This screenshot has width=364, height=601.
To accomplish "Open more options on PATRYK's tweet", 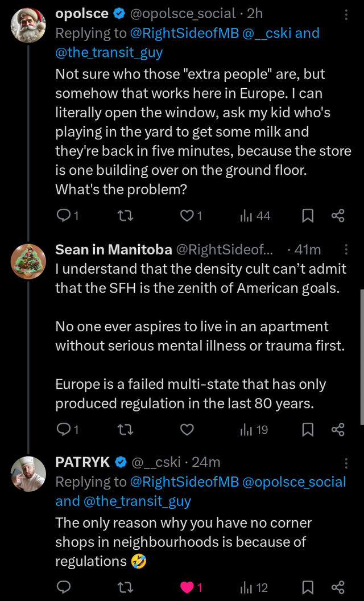I will [346, 463].
